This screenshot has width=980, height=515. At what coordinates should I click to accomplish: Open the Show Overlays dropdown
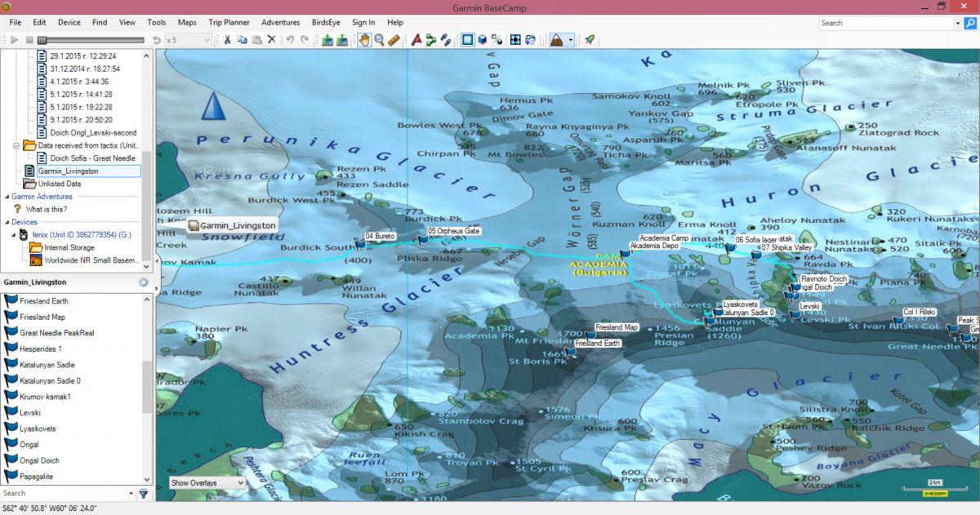(207, 482)
